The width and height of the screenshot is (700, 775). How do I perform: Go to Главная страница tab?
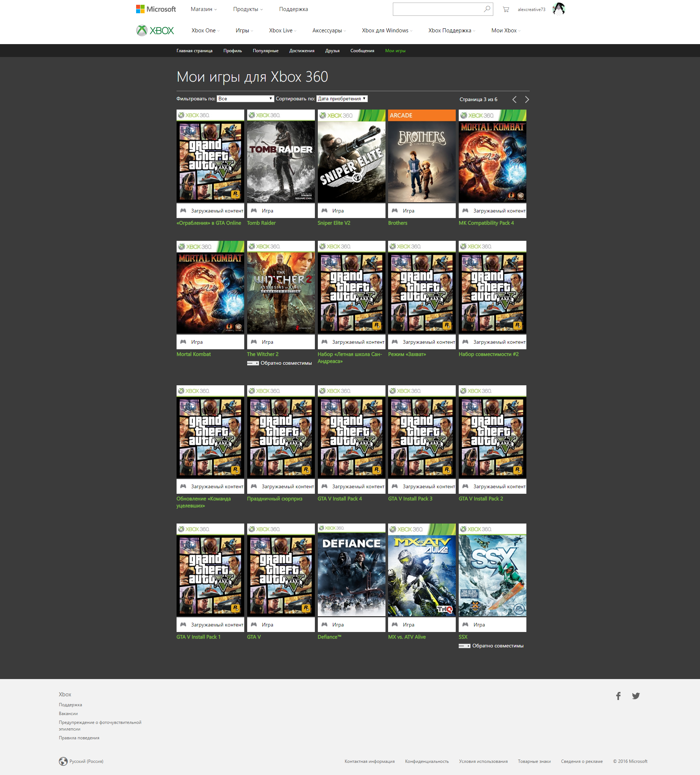[x=195, y=51]
